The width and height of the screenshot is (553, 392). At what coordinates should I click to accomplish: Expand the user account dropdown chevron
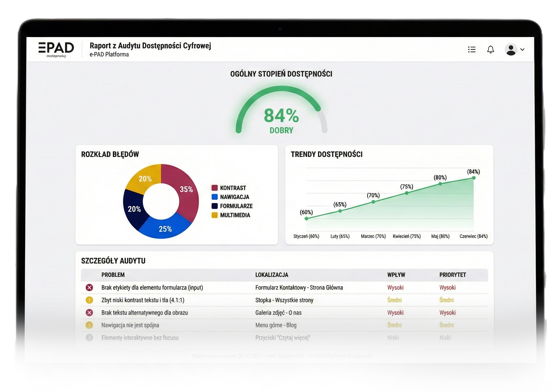click(523, 50)
